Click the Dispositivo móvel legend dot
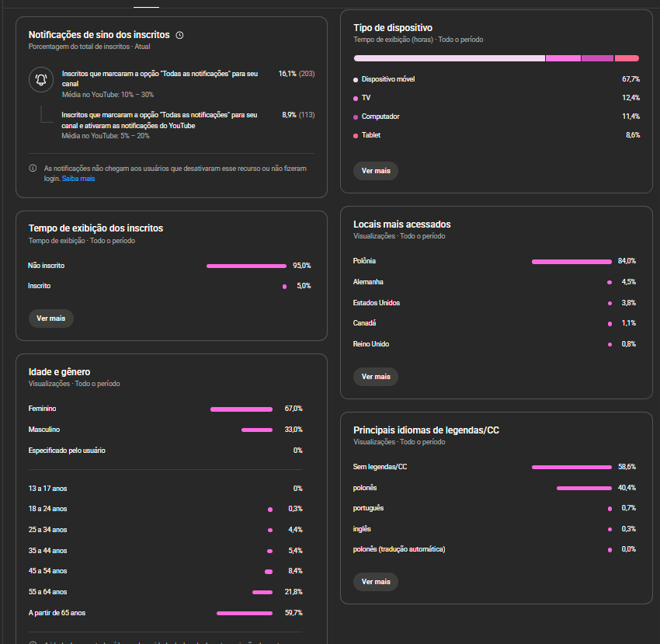 pyautogui.click(x=356, y=79)
